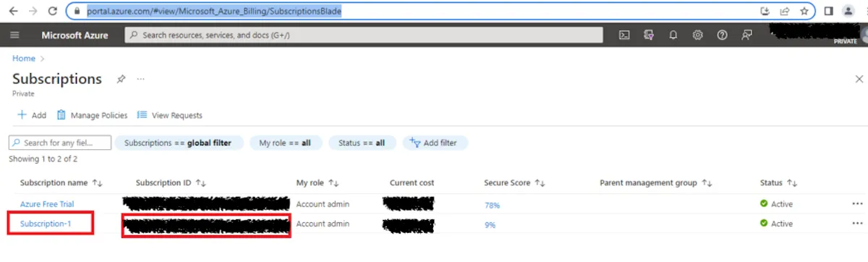Open the Azure portal hamburger menu
The height and width of the screenshot is (262, 868).
[14, 35]
